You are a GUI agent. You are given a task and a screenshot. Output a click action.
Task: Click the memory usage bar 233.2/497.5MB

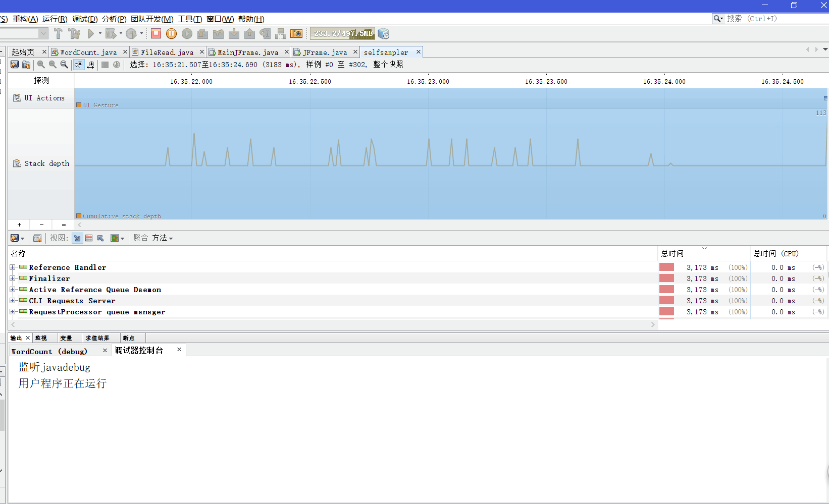click(x=342, y=33)
